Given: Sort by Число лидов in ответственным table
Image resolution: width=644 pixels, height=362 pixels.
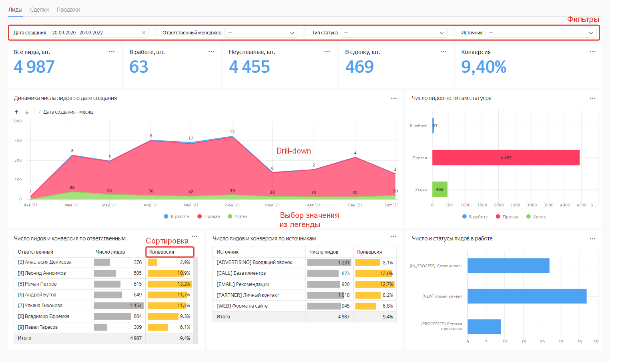Looking at the screenshot, I should [118, 252].
